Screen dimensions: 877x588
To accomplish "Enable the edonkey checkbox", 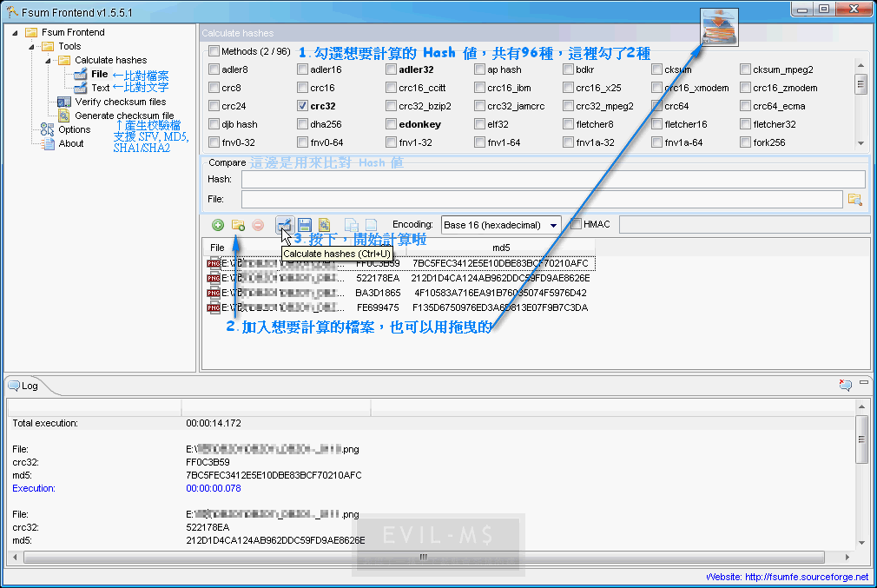I will 391,124.
